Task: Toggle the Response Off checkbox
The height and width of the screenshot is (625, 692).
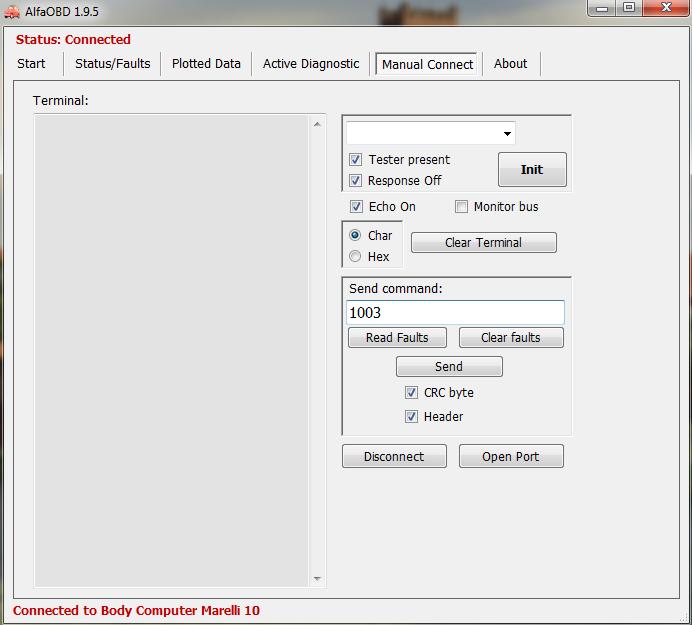Action: click(355, 180)
